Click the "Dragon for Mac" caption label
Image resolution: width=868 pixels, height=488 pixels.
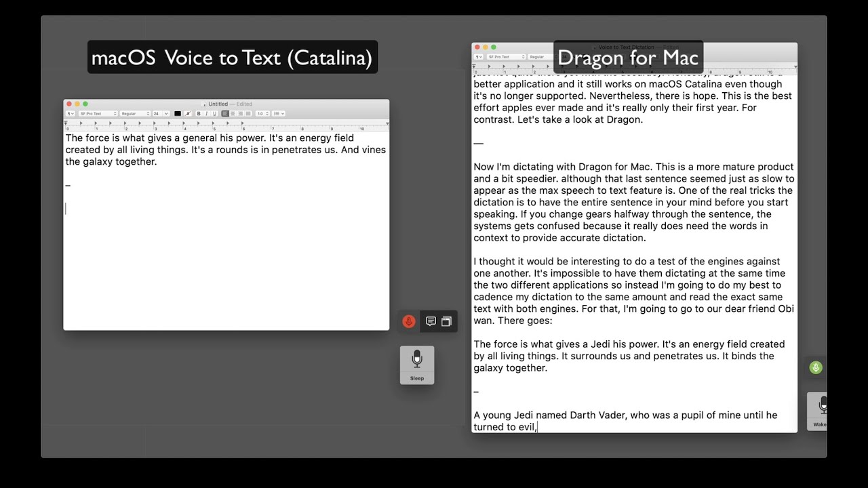click(628, 58)
